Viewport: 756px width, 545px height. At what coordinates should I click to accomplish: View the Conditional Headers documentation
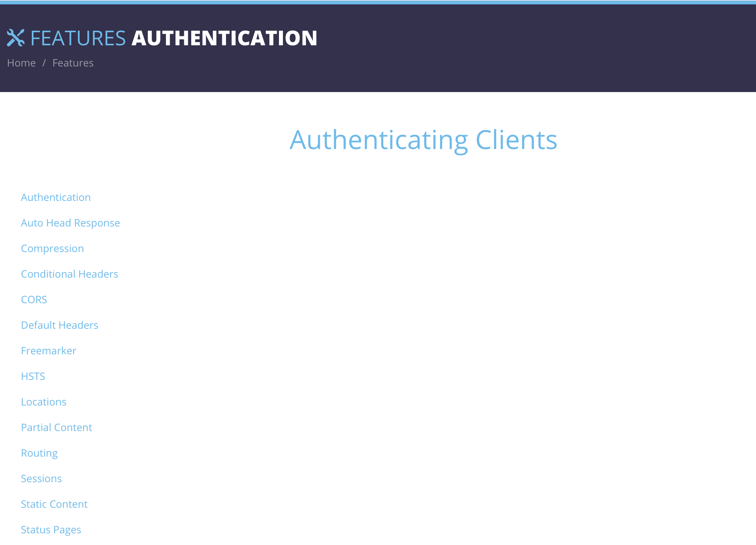coord(69,274)
